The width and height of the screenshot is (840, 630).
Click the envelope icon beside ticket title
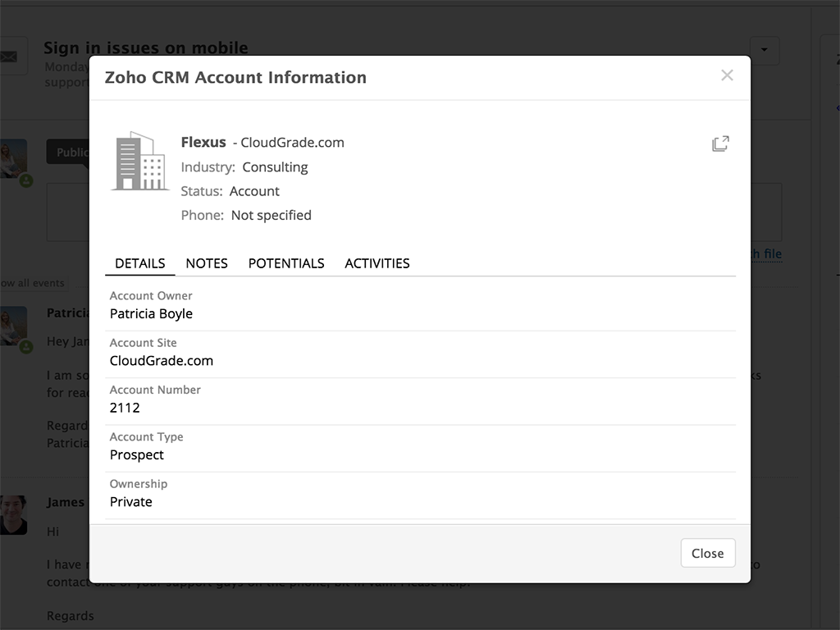pos(10,57)
